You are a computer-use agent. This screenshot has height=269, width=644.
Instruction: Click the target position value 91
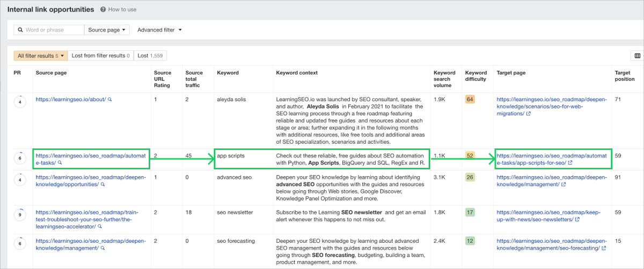618,177
